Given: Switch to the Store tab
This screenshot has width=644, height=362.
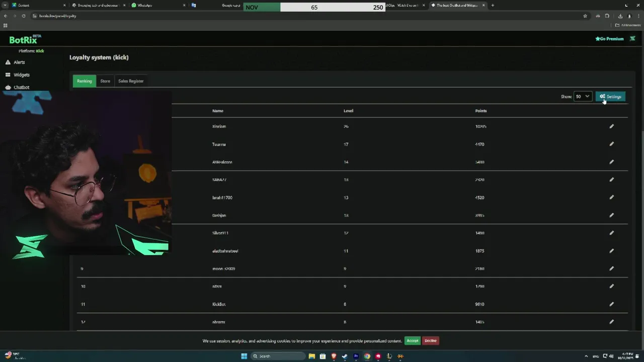Looking at the screenshot, I should click(105, 81).
